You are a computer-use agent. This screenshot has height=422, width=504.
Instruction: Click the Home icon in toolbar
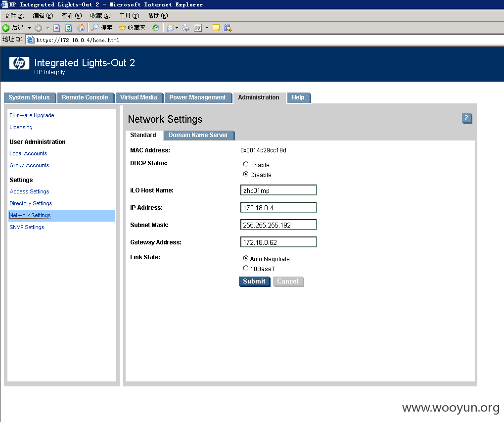(81, 28)
